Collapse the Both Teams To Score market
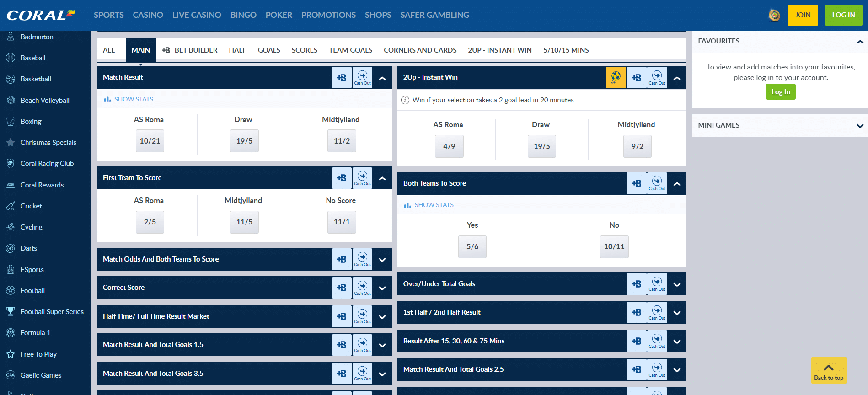Image resolution: width=868 pixels, height=395 pixels. pos(677,184)
